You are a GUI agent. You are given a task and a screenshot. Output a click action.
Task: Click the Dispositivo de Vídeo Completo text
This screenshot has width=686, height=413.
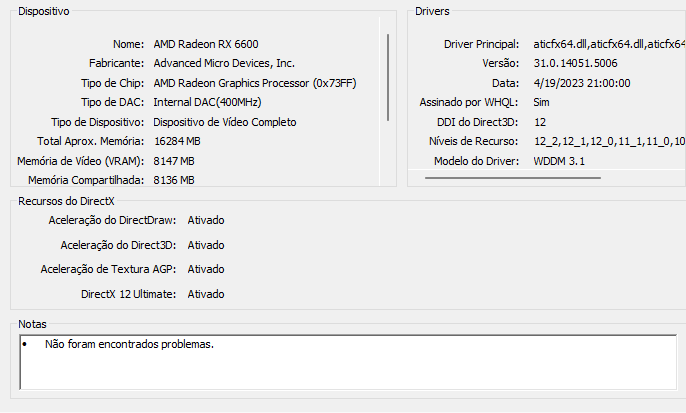225,122
